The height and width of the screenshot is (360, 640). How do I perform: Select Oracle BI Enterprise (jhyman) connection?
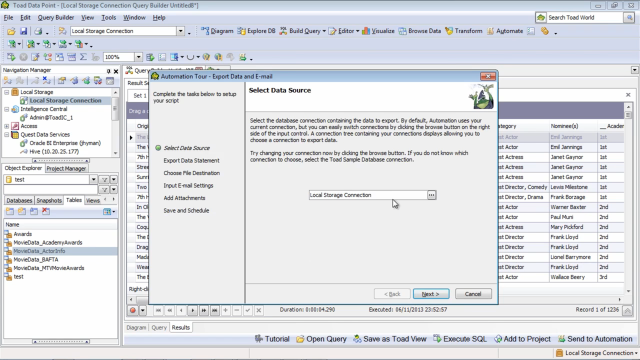point(65,143)
